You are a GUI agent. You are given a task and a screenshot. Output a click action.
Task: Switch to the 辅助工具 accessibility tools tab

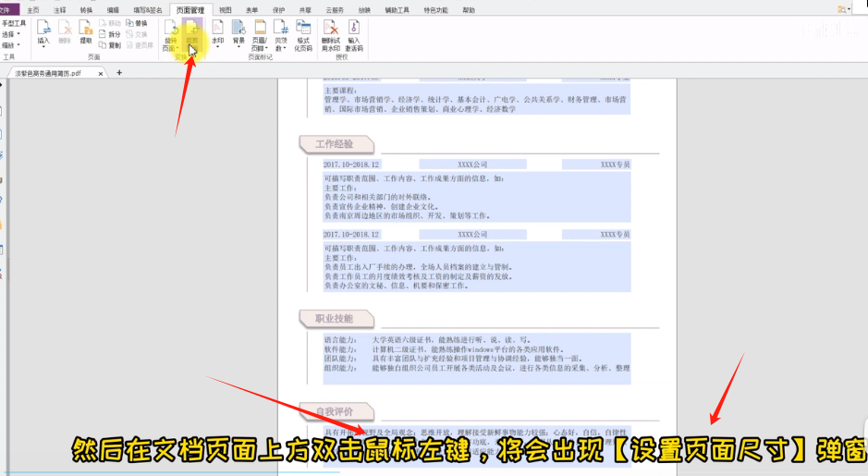click(397, 10)
